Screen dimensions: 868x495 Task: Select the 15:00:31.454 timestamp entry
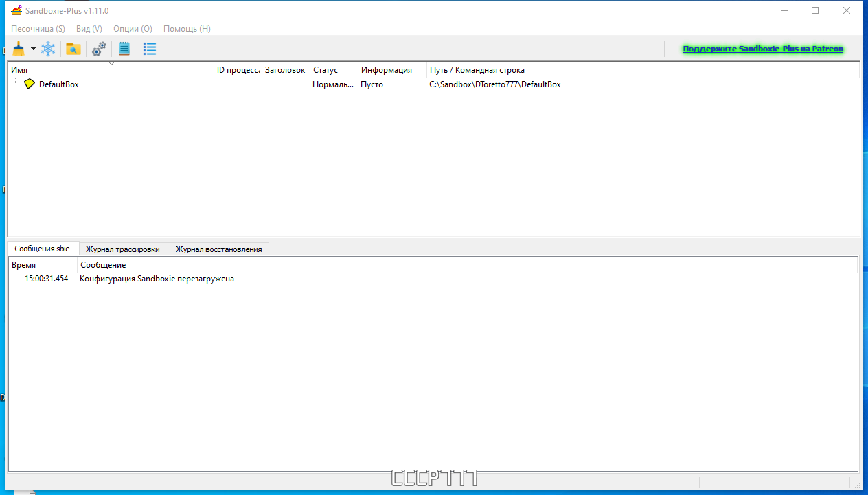(x=46, y=279)
